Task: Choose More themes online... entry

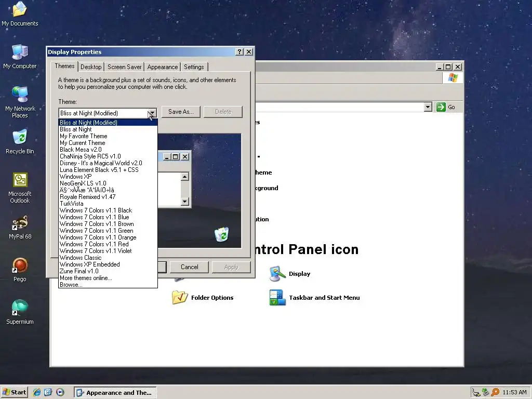Action: [x=108, y=278]
